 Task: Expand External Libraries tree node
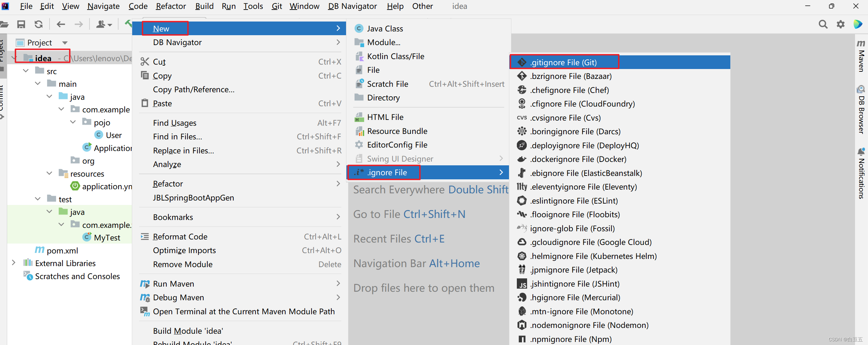tap(14, 263)
